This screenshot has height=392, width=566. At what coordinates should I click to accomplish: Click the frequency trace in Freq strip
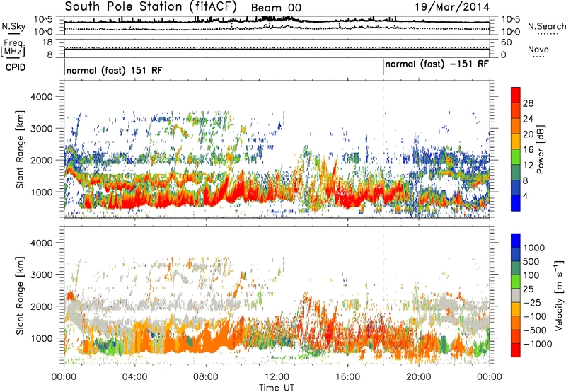(x=277, y=48)
